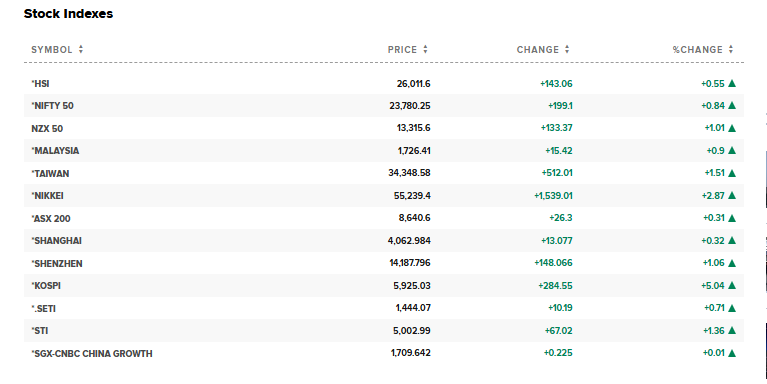Sort table by %CHANGE column arrows
The image size is (767, 384).
click(731, 49)
